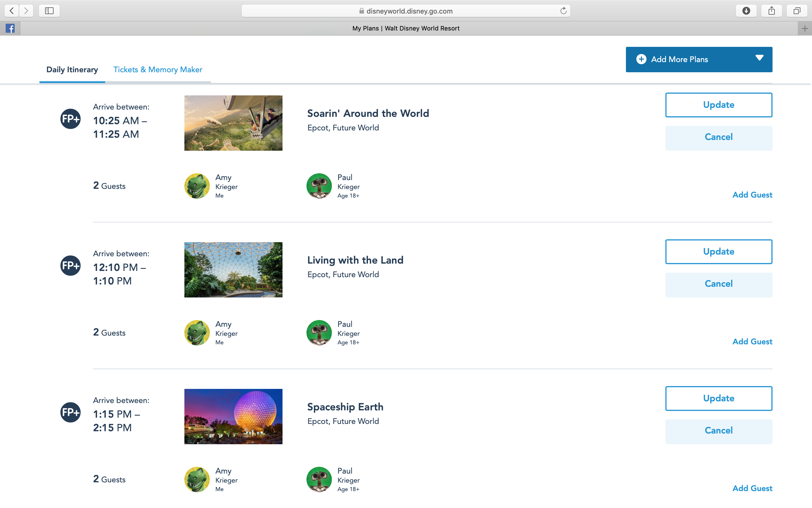The height and width of the screenshot is (508, 812).
Task: Update the Spaceship Earth FastPass
Action: coord(719,398)
